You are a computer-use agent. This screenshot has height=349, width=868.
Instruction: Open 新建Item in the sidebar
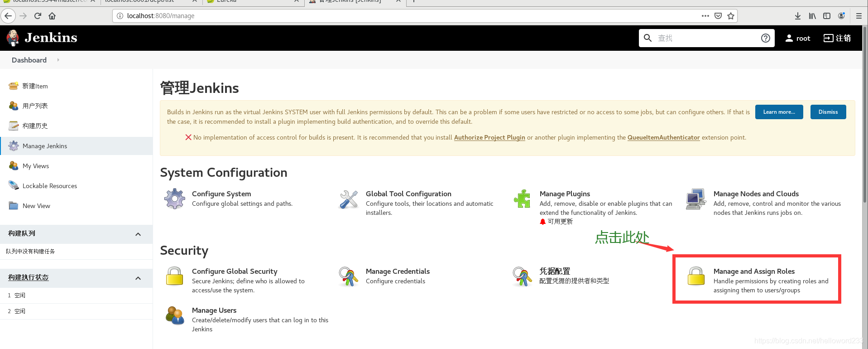(x=35, y=86)
